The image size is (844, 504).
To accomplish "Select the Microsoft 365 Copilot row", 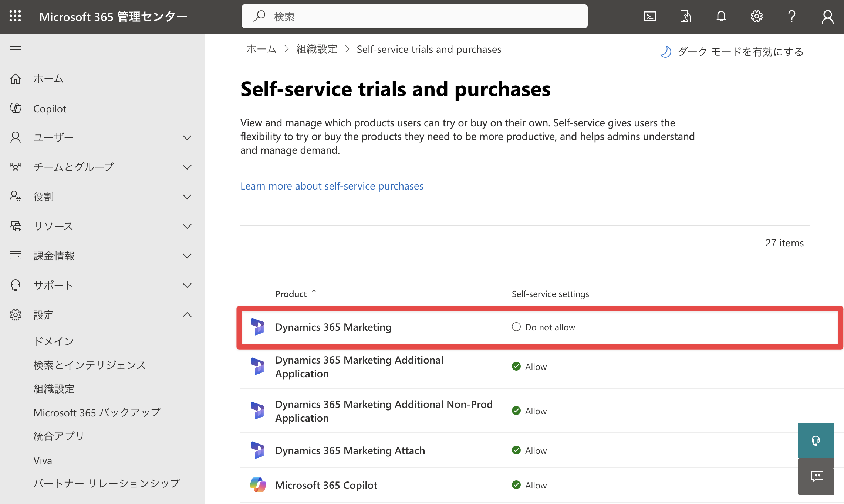I will coord(542,485).
